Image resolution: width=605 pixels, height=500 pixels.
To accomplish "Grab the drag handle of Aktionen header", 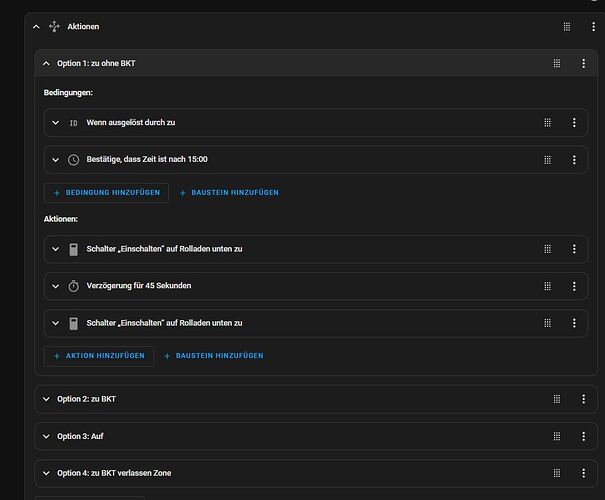I will coord(566,27).
